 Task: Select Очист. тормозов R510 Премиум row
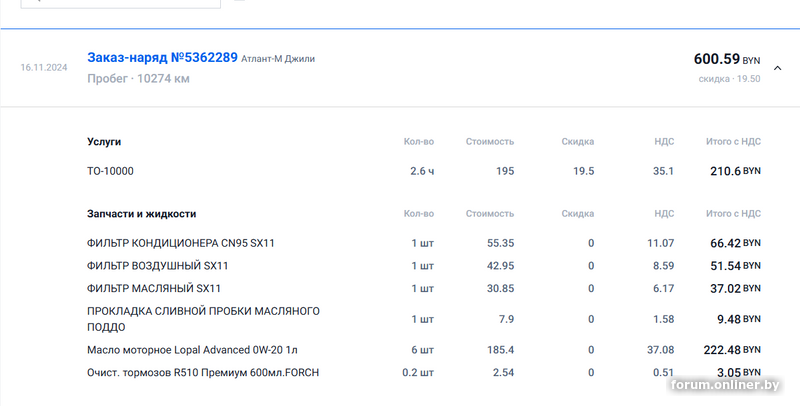(x=203, y=373)
